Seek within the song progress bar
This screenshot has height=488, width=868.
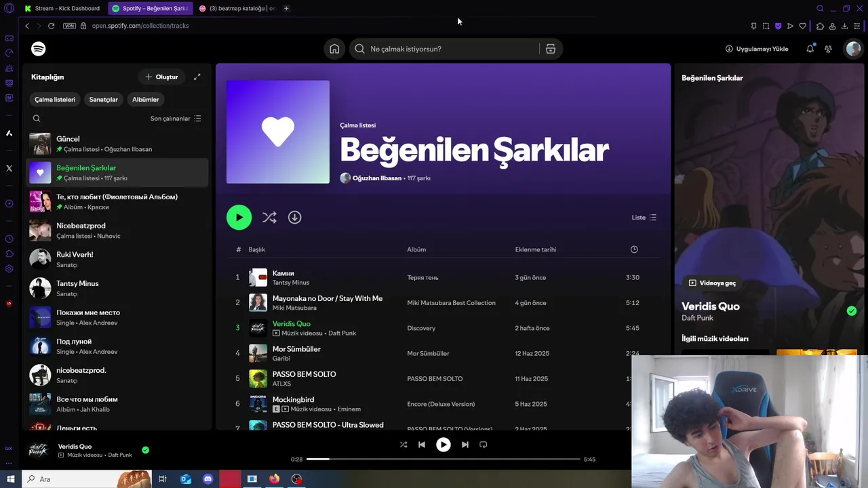click(x=443, y=459)
